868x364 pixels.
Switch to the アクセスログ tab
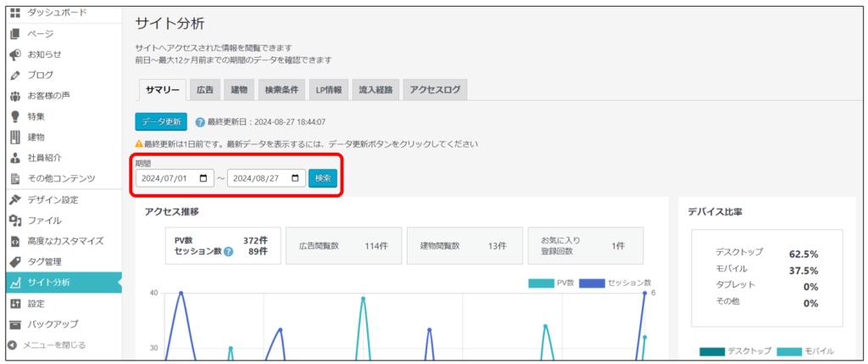(x=434, y=90)
